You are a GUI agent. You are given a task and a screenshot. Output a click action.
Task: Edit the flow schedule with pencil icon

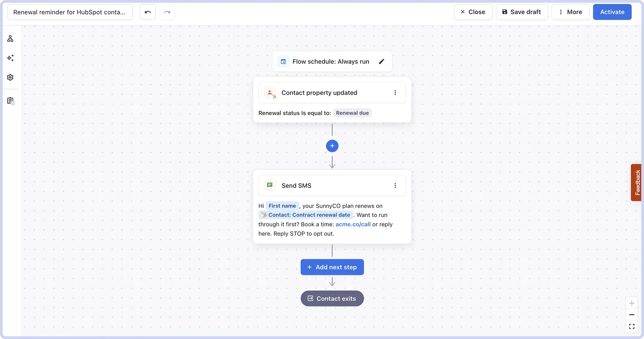coord(381,61)
